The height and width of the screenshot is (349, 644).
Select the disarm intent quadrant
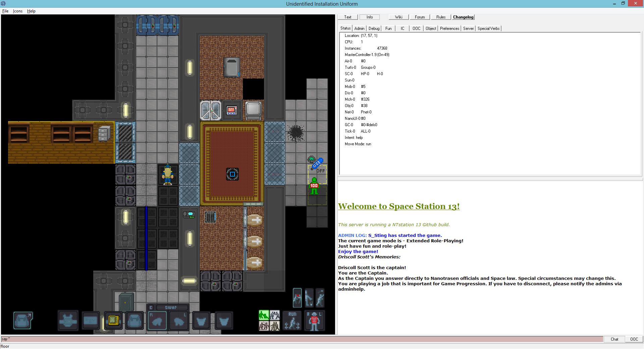coord(275,315)
